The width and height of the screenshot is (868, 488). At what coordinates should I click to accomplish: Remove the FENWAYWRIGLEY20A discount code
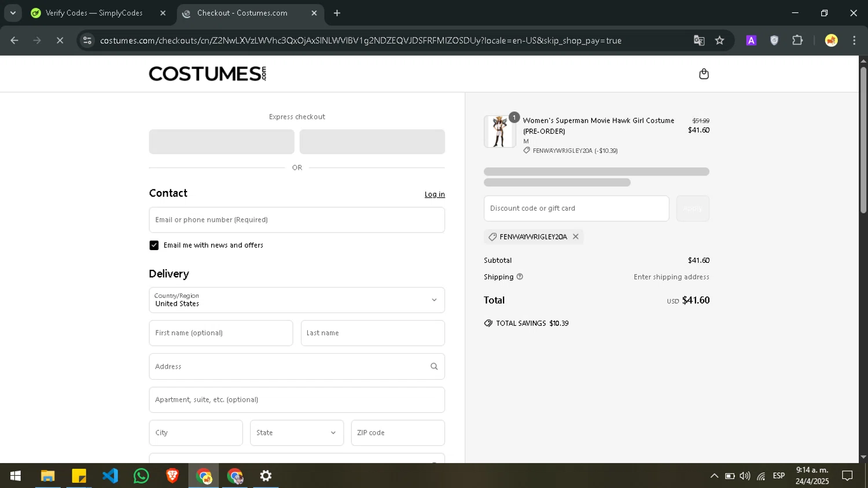pos(575,236)
